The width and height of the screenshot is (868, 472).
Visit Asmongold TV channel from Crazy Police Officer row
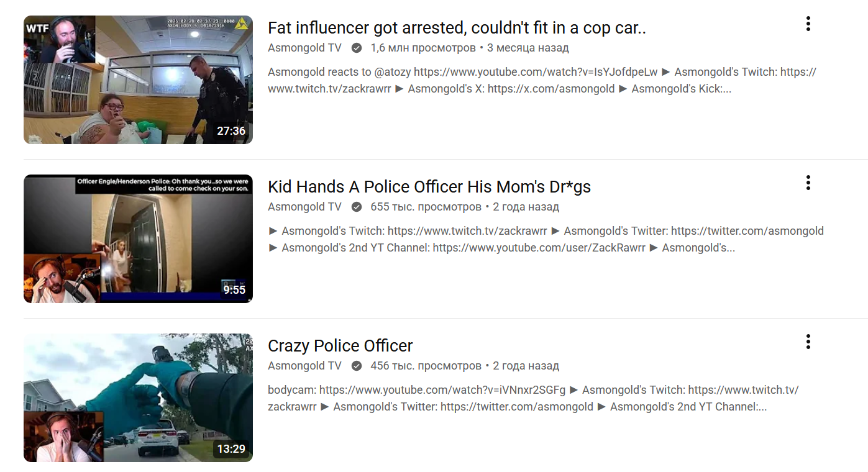tap(304, 366)
